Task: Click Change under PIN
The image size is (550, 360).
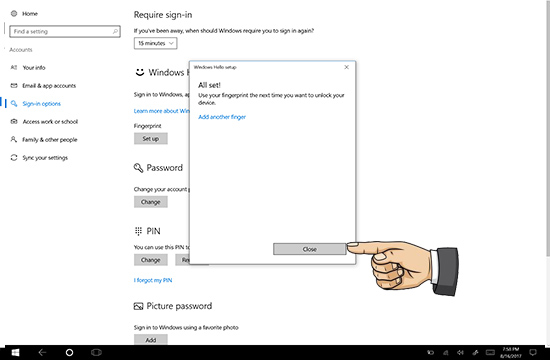Action: coord(150,260)
